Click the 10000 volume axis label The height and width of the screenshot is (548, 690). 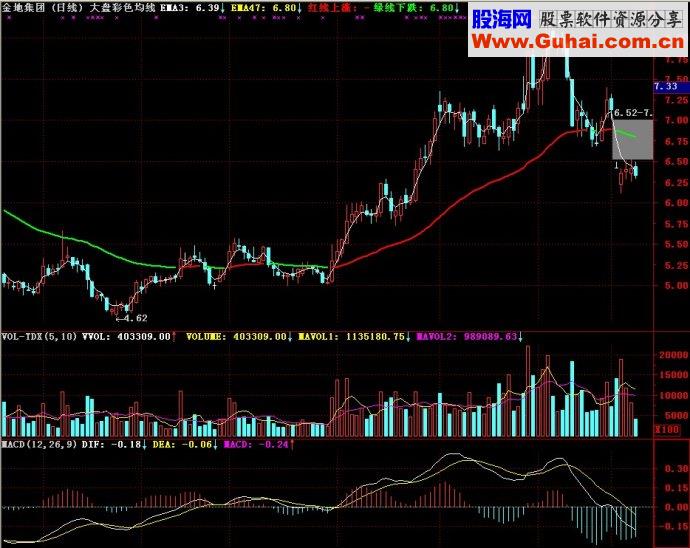coord(673,396)
